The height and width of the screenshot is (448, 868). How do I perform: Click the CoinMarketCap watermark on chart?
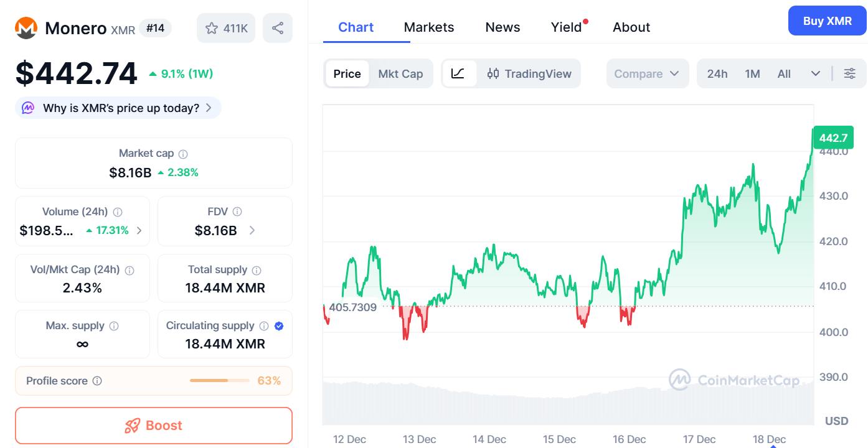(735, 380)
